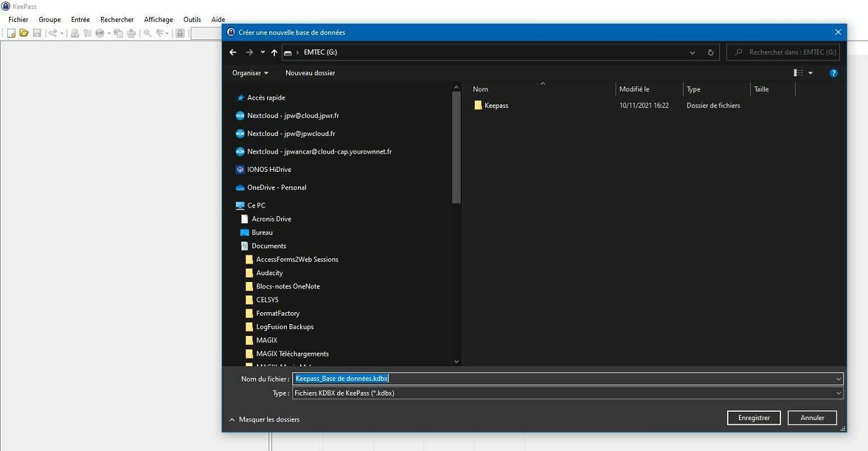Click the dialog help question mark icon
The height and width of the screenshot is (451, 868).
833,73
